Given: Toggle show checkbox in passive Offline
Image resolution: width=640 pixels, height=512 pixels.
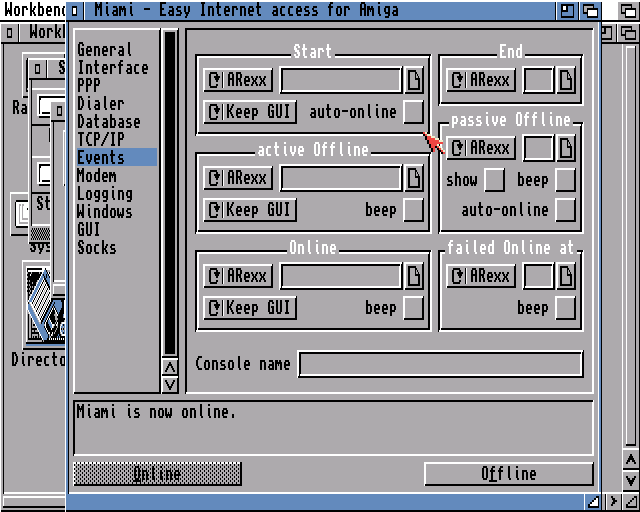Looking at the screenshot, I should [x=494, y=180].
